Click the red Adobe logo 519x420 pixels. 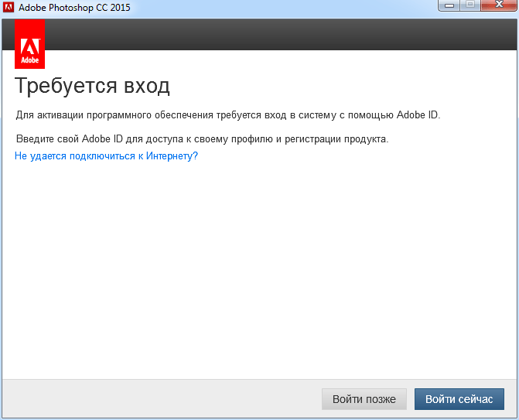click(x=30, y=43)
